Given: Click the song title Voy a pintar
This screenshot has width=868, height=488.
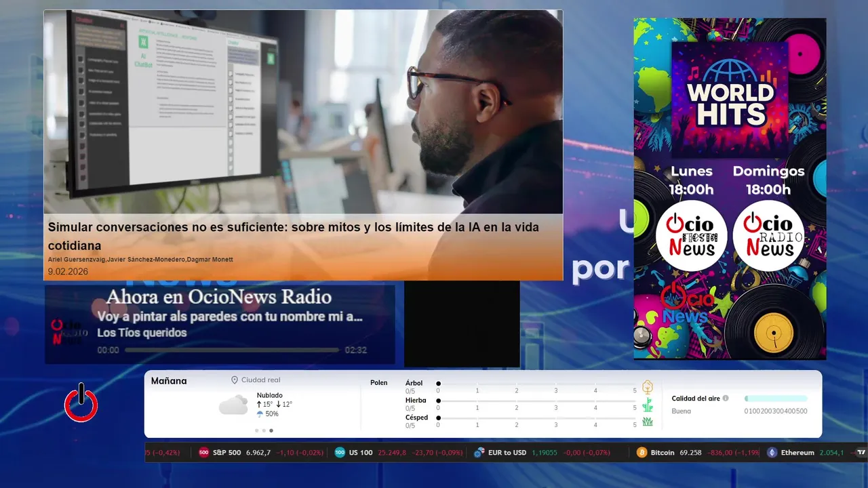Looking at the screenshot, I should coord(230,317).
